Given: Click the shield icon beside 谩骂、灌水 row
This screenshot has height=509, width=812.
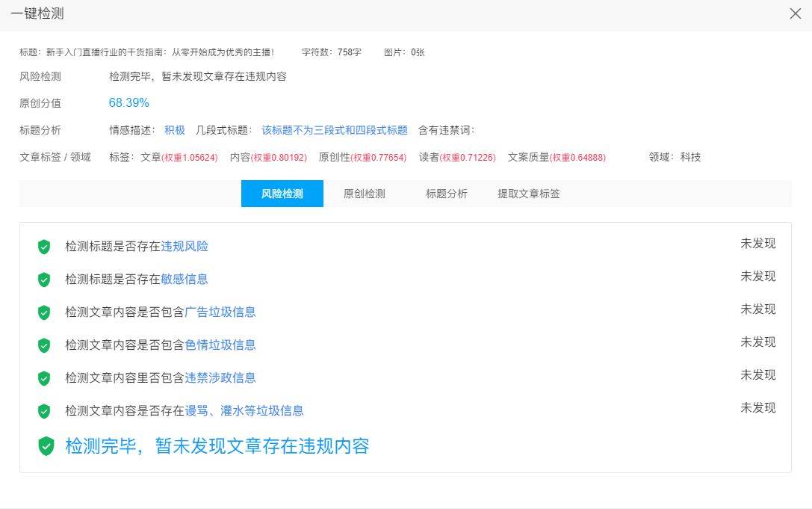Looking at the screenshot, I should (x=44, y=412).
